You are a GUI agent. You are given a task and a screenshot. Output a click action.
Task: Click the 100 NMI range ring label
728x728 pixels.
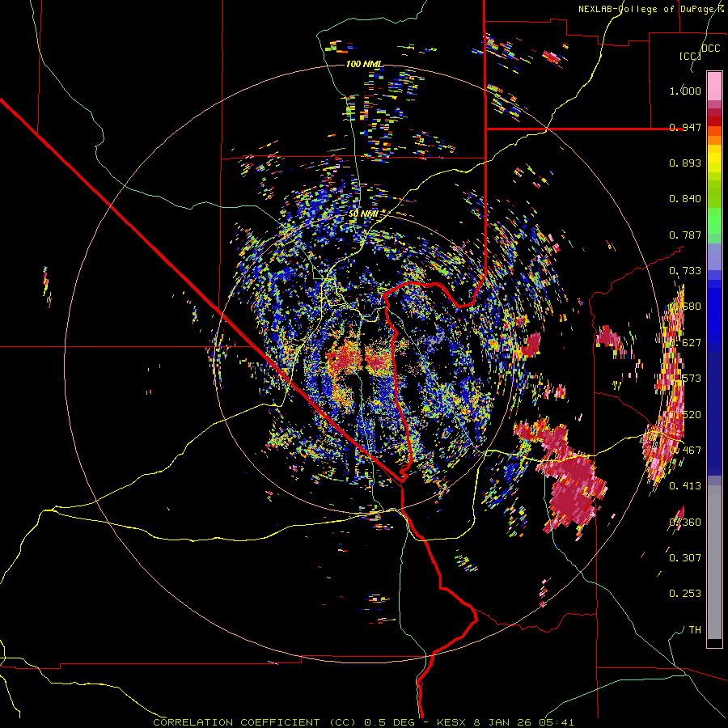[x=363, y=64]
